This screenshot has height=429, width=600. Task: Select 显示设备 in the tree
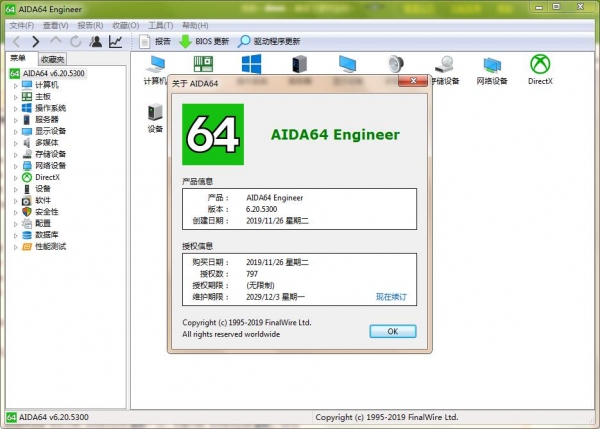point(51,131)
